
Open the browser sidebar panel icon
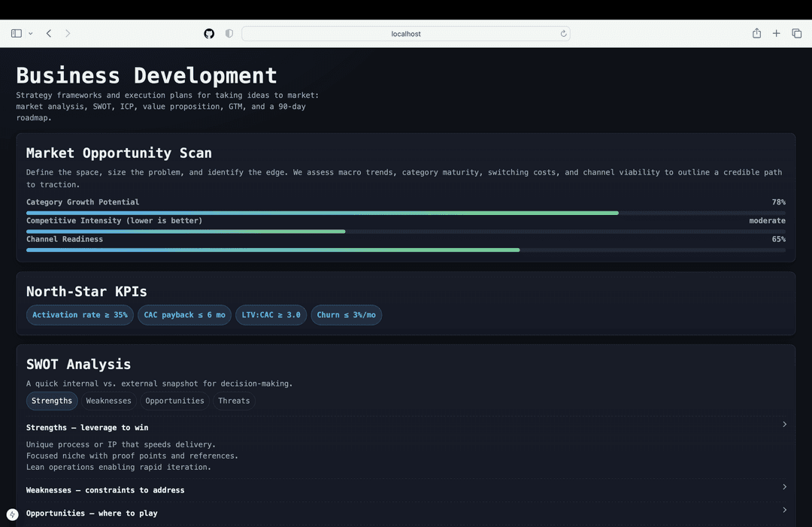click(x=17, y=33)
